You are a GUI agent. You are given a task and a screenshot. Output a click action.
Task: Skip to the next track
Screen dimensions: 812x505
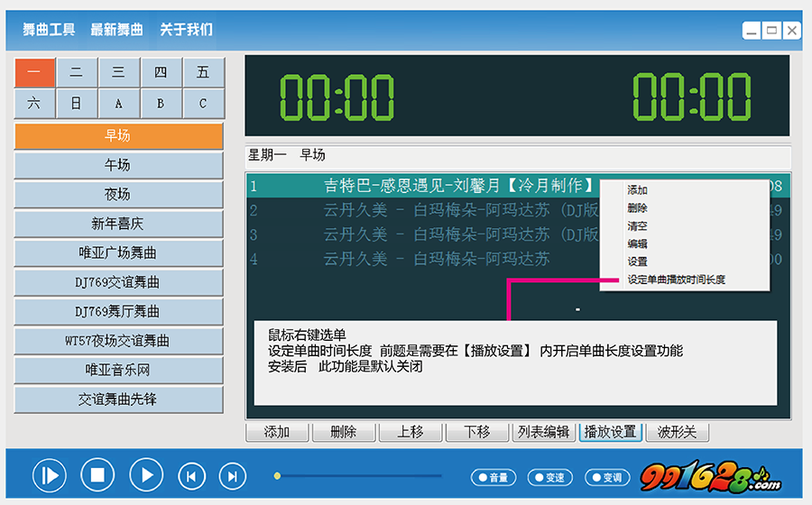tap(232, 475)
